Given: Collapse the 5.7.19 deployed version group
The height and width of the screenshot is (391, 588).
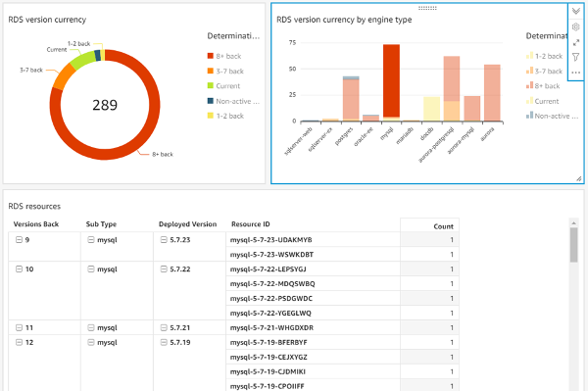Looking at the screenshot, I should tap(164, 342).
